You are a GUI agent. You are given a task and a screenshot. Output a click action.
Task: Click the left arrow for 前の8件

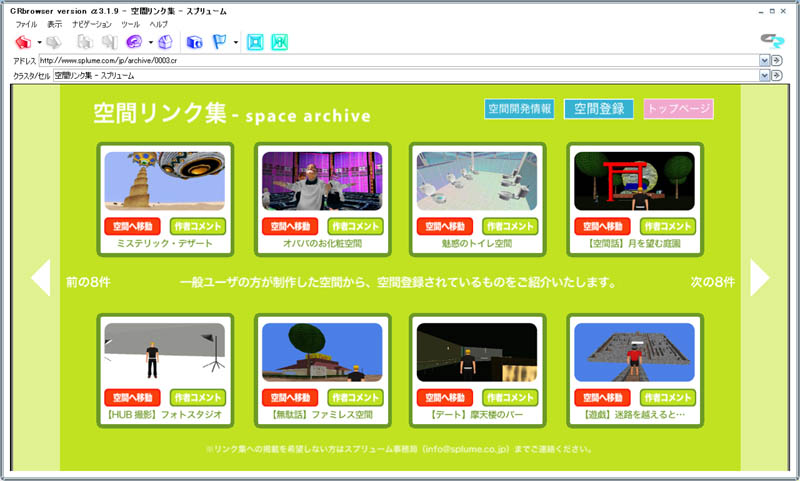tap(41, 277)
